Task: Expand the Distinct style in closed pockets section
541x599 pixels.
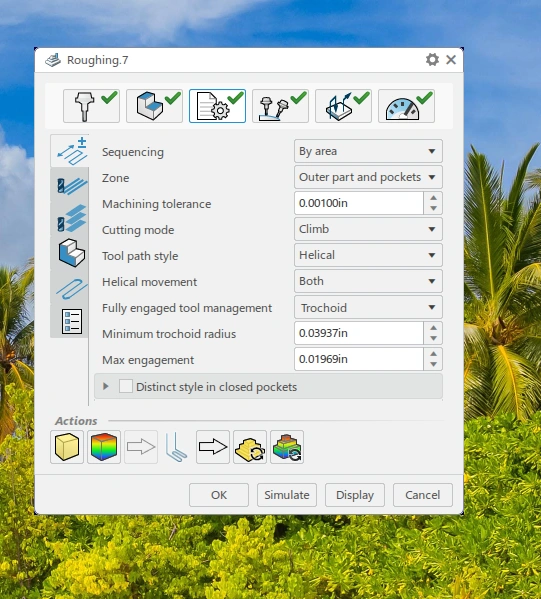Action: coord(106,387)
